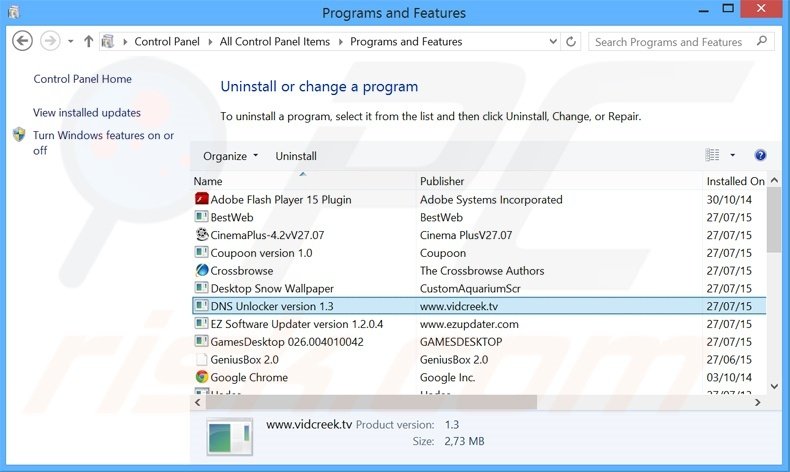Screen dimensions: 790x472
Task: Select Desktop Snow Wallpaper icon
Action: point(202,288)
